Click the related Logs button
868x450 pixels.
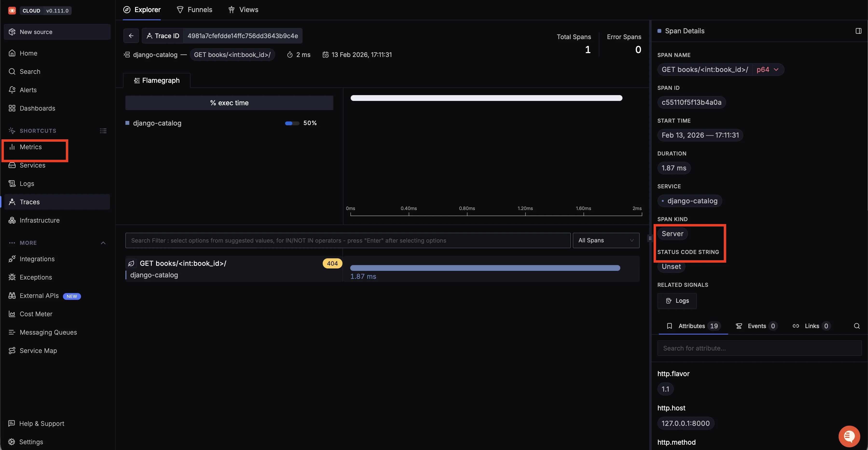point(677,301)
